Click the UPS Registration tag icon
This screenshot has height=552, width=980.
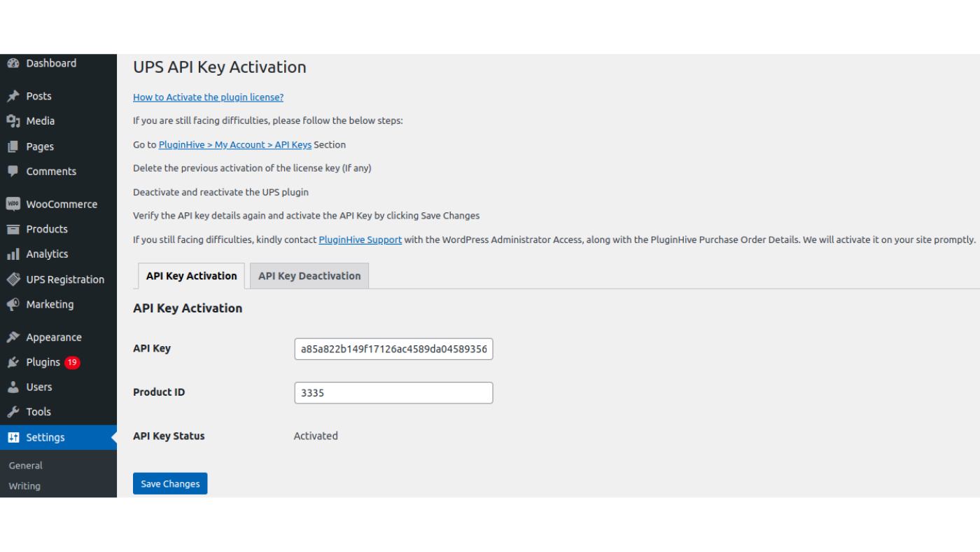click(x=13, y=280)
